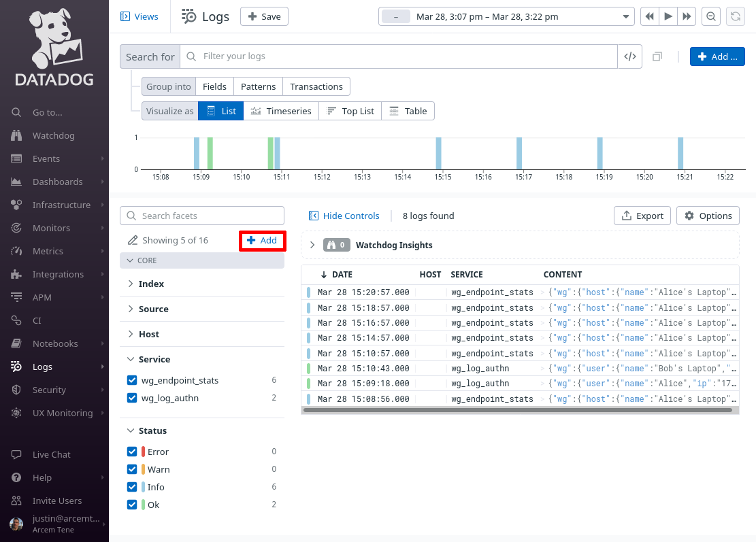Open APM in the sidebar
756x542 pixels.
coord(42,297)
